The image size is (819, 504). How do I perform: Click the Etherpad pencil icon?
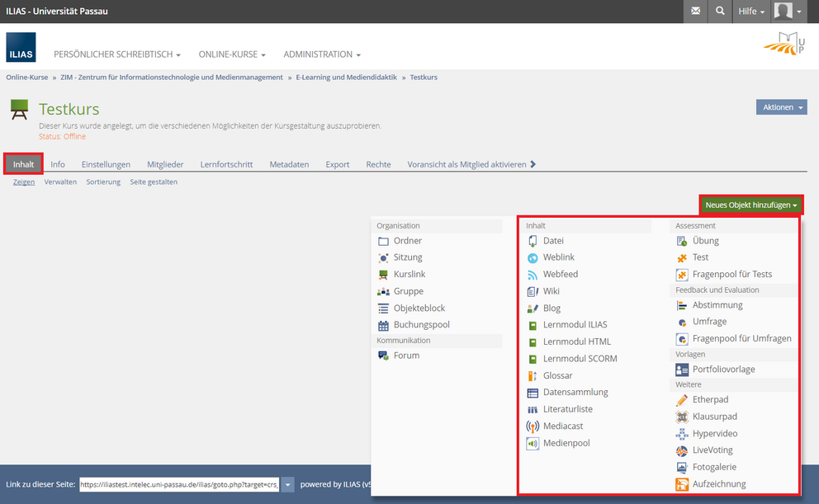[682, 400]
